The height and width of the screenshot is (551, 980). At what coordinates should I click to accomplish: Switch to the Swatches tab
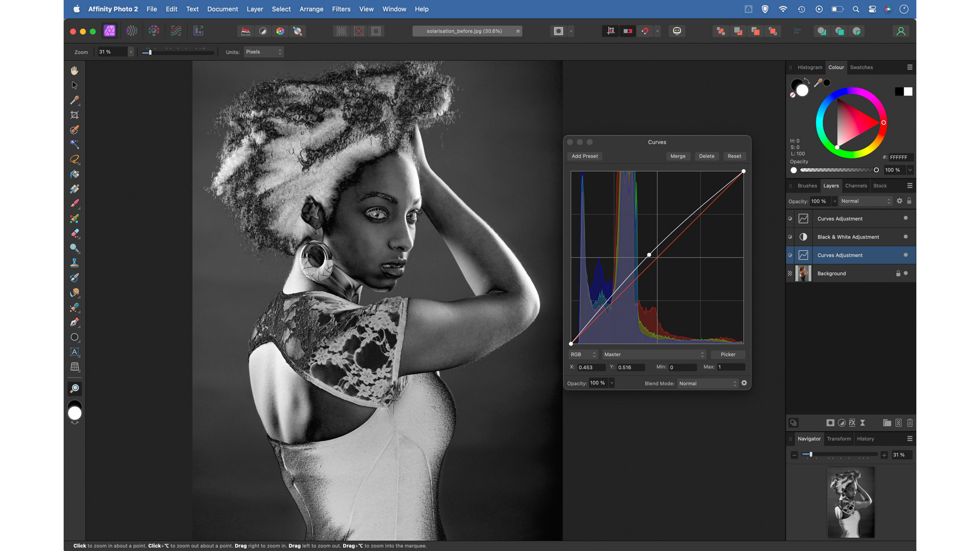(861, 67)
